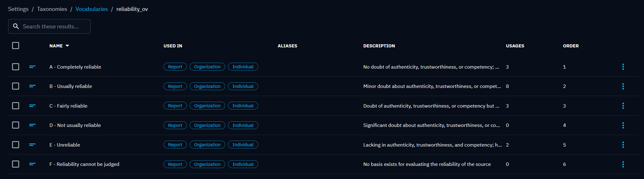Open options for F - Reliability cannot be judged
Image resolution: width=644 pixels, height=179 pixels.
tap(623, 164)
